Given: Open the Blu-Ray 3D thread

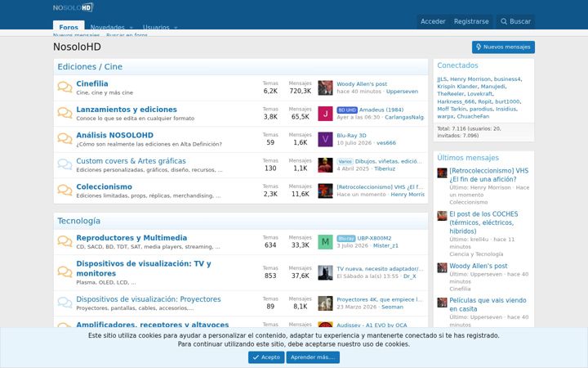Looking at the screenshot, I should [x=351, y=136].
